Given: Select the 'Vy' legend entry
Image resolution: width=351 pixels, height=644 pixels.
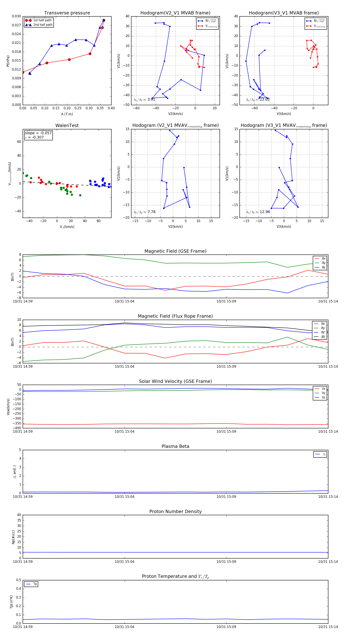Looking at the screenshot, I should pyautogui.click(x=320, y=393).
